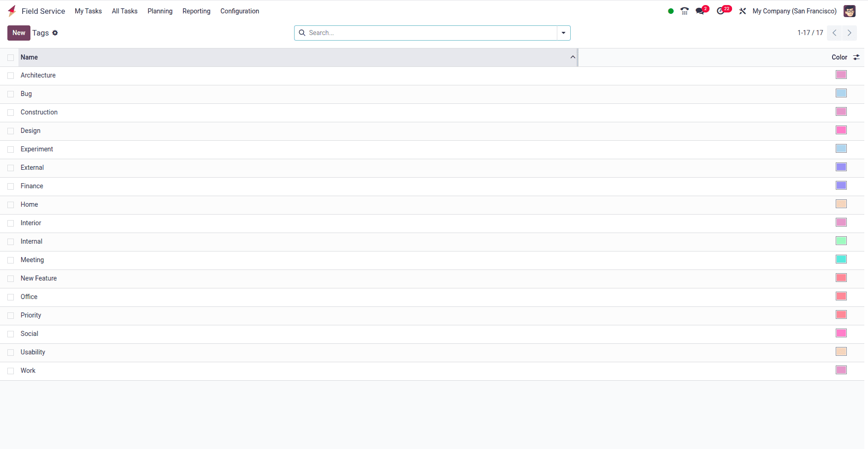Open the Usability tag row
The image size is (868, 449).
coord(432,353)
